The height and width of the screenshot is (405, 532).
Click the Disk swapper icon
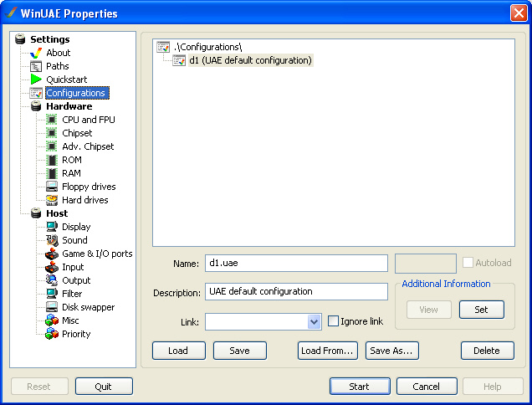(52, 307)
